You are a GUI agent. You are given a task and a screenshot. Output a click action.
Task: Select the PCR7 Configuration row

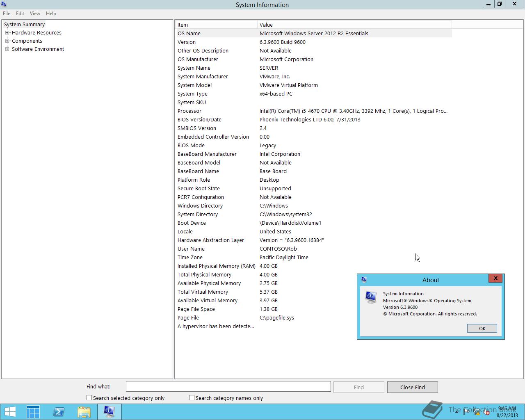pos(314,197)
